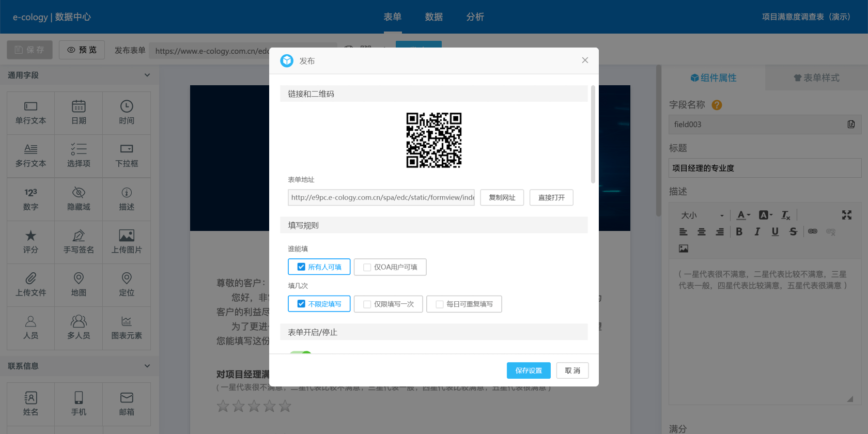
Task: Add a 隐藏域 hidden field
Action: [79, 199]
